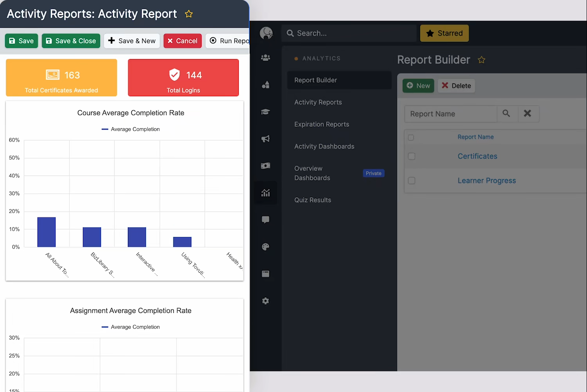
Task: Focus the Report Name filter field
Action: 451,114
